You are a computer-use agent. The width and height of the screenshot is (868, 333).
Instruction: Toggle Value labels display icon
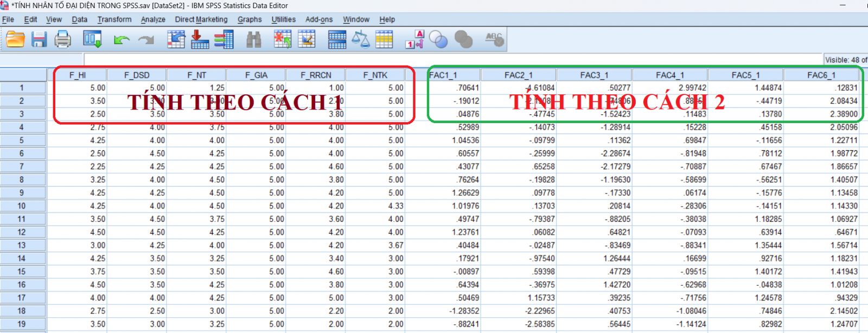click(x=415, y=40)
